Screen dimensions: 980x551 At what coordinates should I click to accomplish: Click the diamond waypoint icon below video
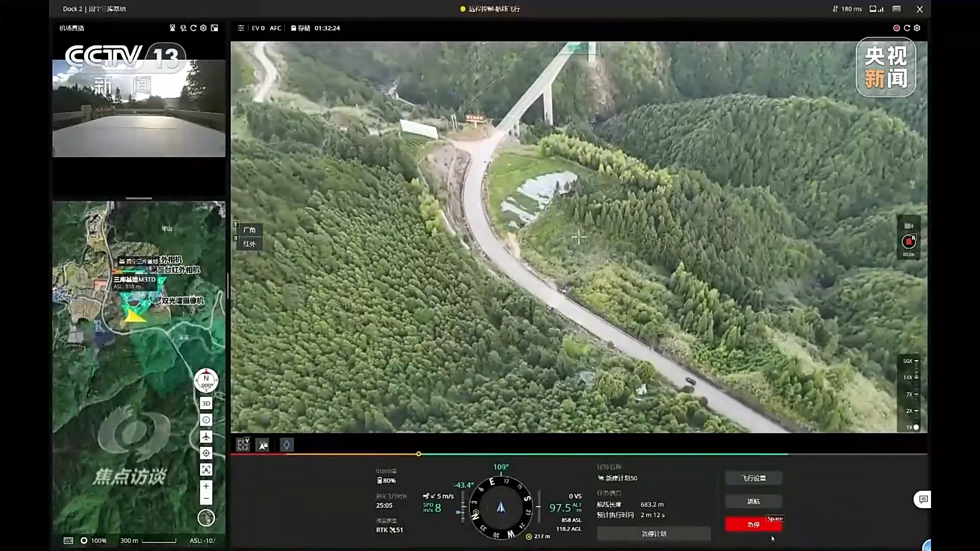(286, 445)
